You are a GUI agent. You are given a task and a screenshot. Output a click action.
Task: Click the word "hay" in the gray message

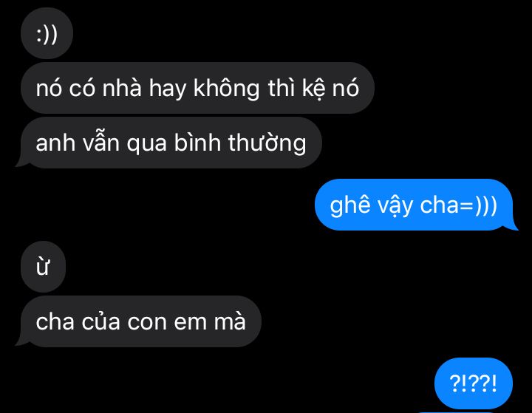click(x=168, y=89)
